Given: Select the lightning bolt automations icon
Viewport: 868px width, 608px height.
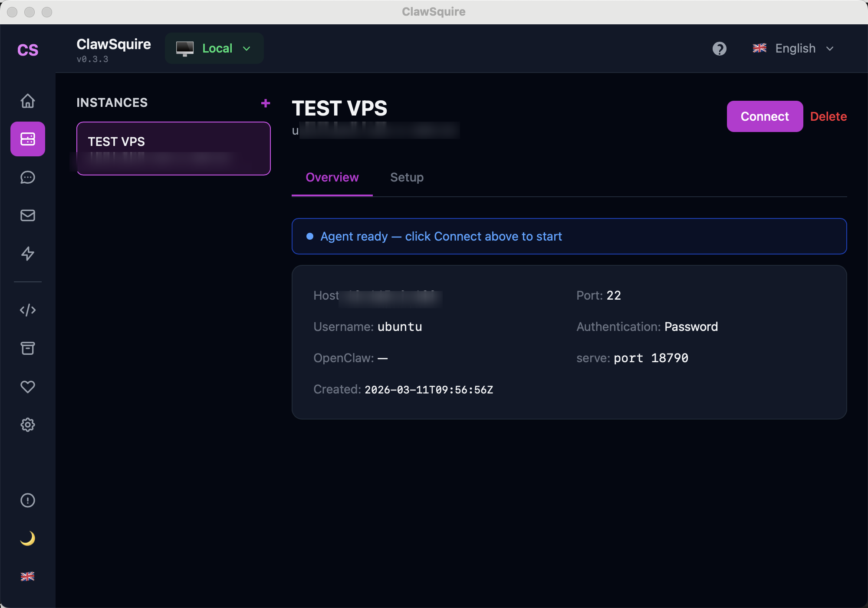Looking at the screenshot, I should click(x=28, y=254).
